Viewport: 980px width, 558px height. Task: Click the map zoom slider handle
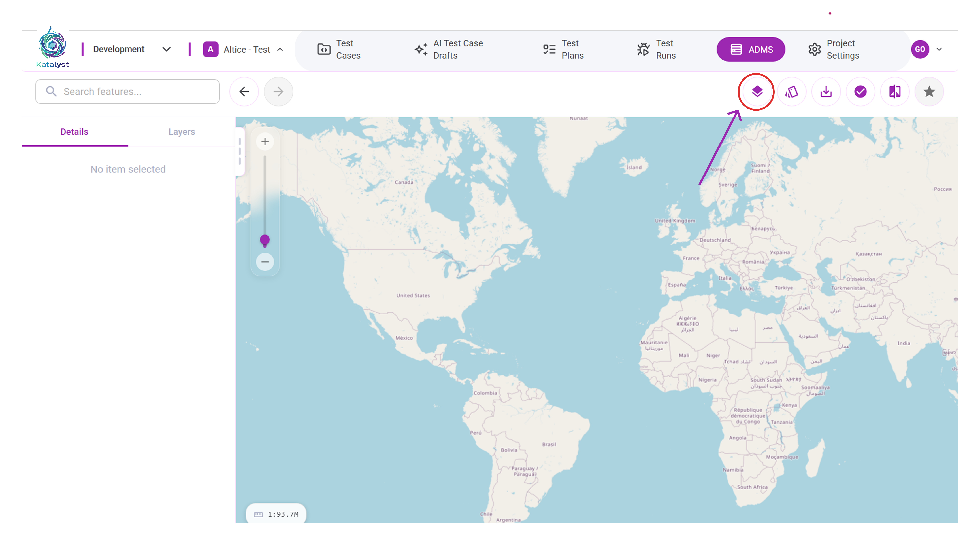click(x=265, y=240)
